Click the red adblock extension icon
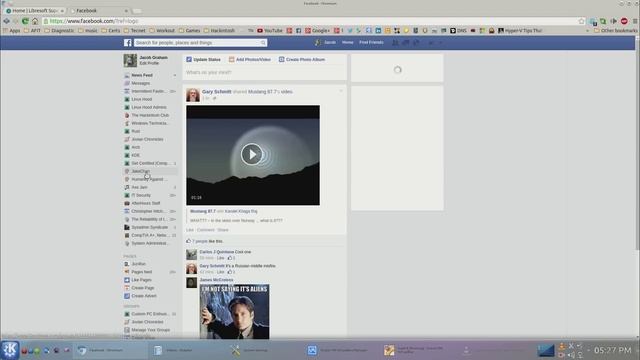This screenshot has width=640, height=360. point(624,21)
